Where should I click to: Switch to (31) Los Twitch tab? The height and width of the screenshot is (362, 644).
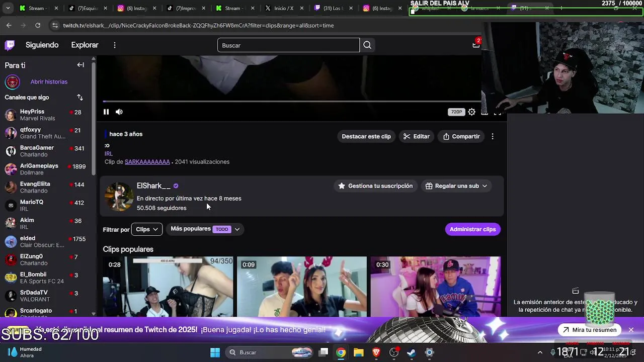[x=334, y=8]
